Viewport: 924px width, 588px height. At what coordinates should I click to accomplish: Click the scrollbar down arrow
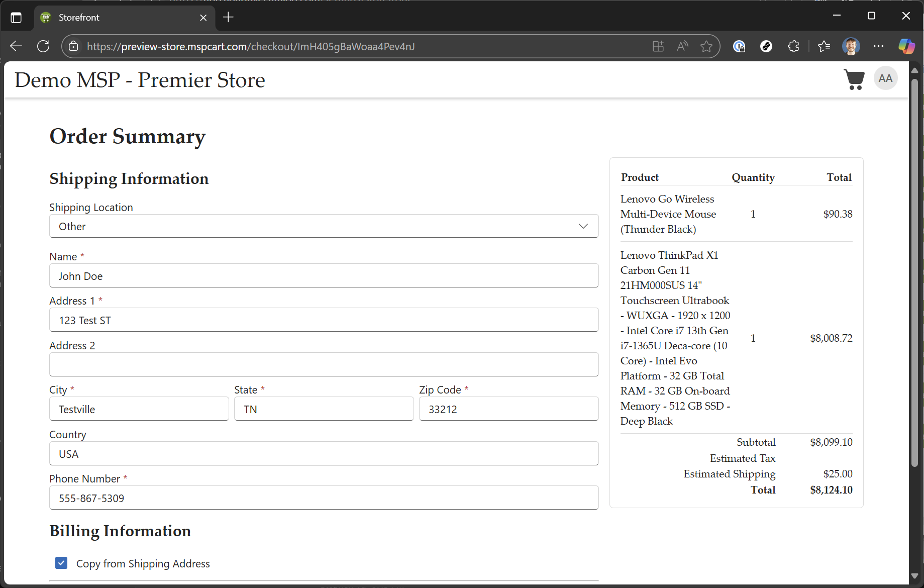(915, 576)
